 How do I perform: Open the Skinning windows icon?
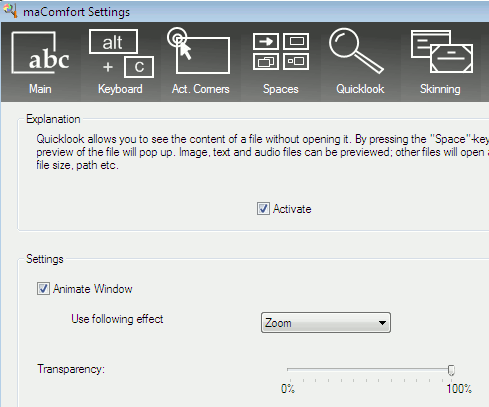442,51
